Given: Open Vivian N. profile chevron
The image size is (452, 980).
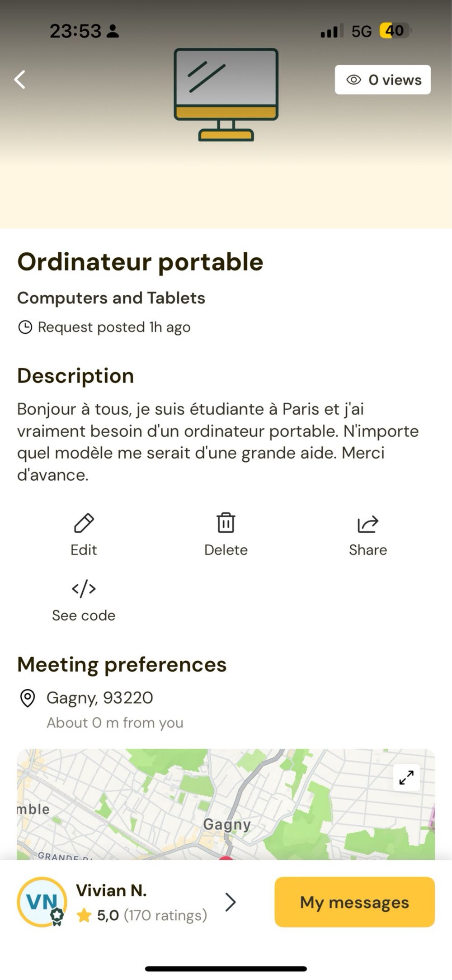Looking at the screenshot, I should (231, 902).
